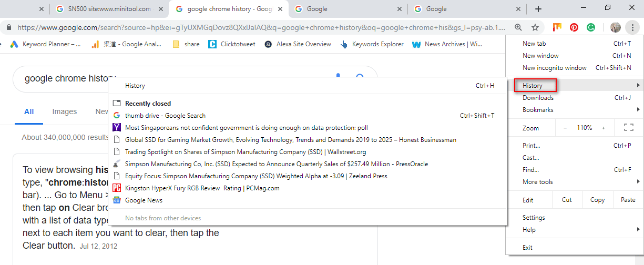Select New tab in Chrome menu
This screenshot has width=644, height=265.
(x=575, y=44)
